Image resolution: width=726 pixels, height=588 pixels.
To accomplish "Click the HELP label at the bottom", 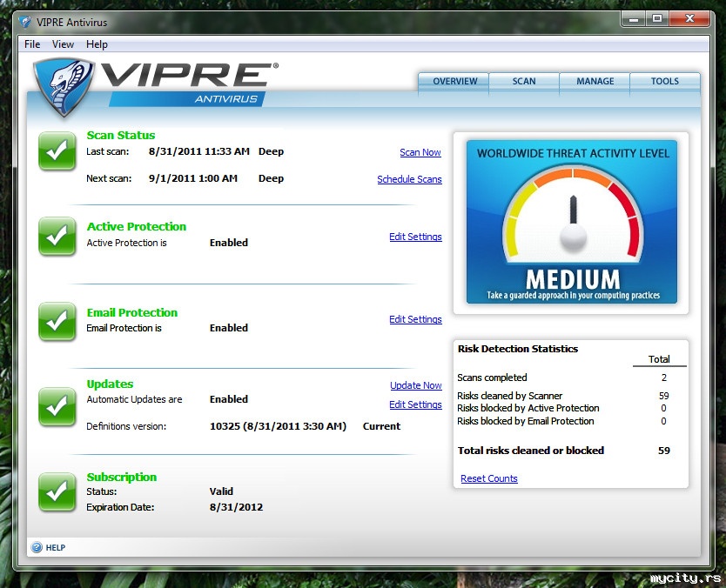I will coord(56,548).
